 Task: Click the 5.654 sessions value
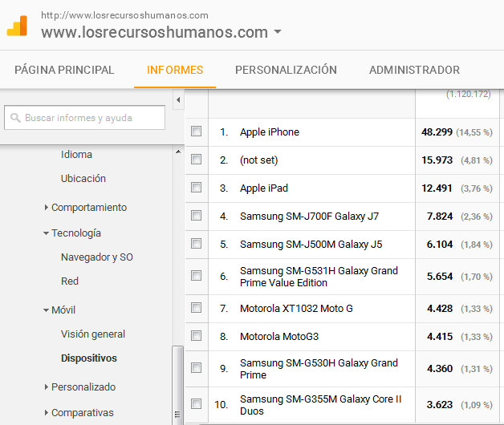pos(439,277)
